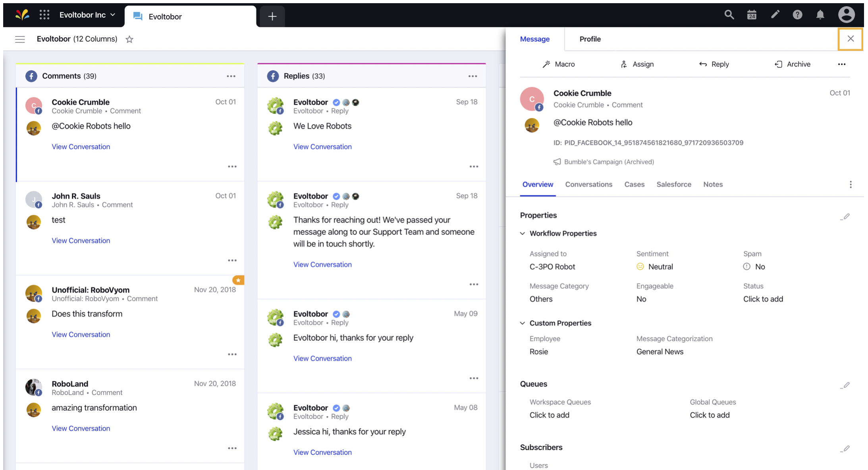The width and height of the screenshot is (868, 470).
Task: Open more options on Thanks for reaching out reply
Action: [x=474, y=284]
